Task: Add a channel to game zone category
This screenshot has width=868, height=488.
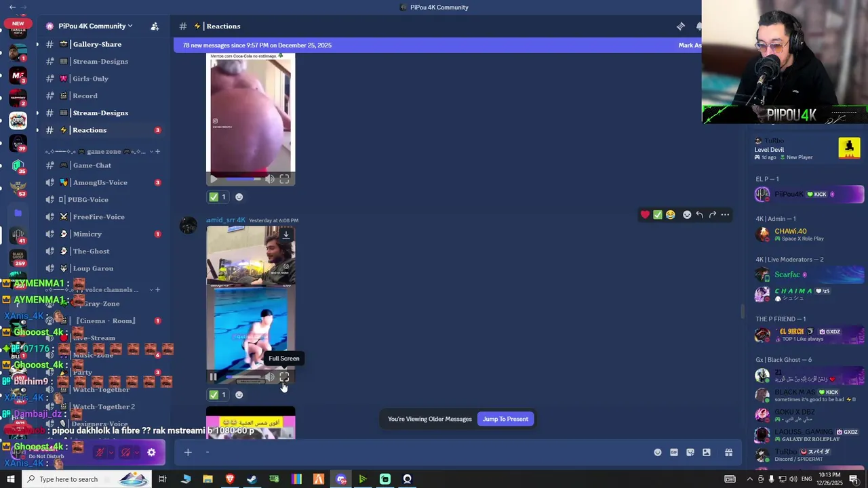Action: tap(157, 152)
